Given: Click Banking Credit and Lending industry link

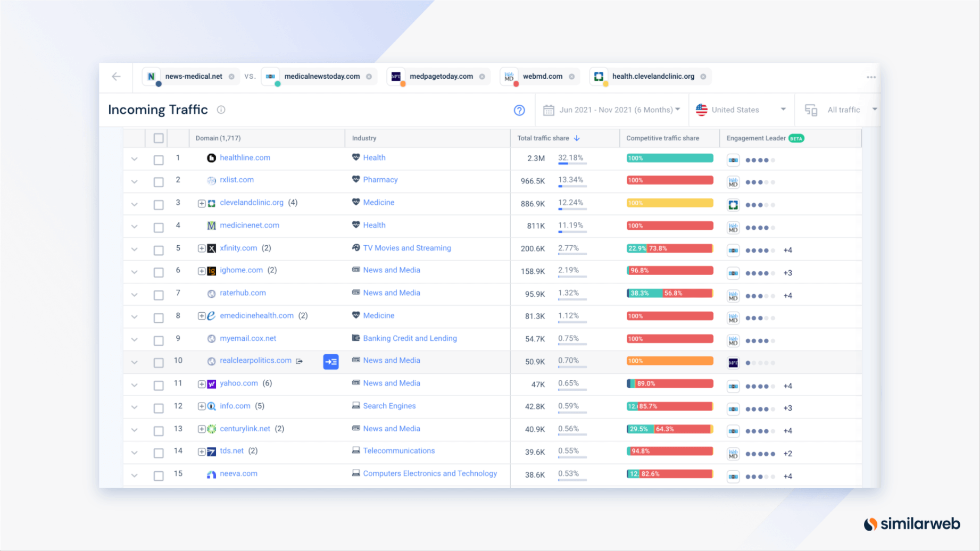Looking at the screenshot, I should (x=410, y=339).
